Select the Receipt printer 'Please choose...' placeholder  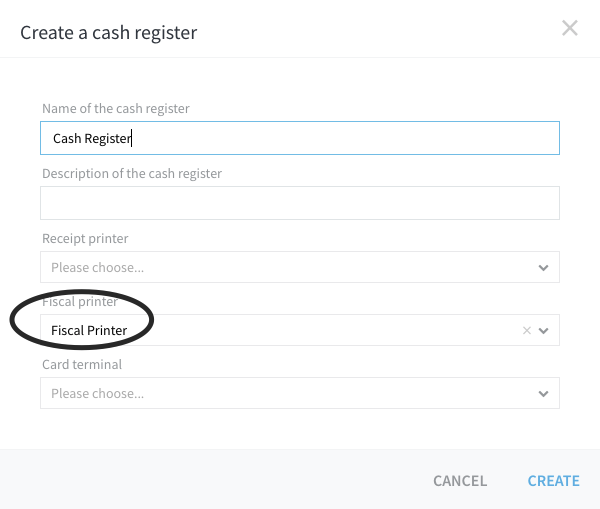point(98,268)
